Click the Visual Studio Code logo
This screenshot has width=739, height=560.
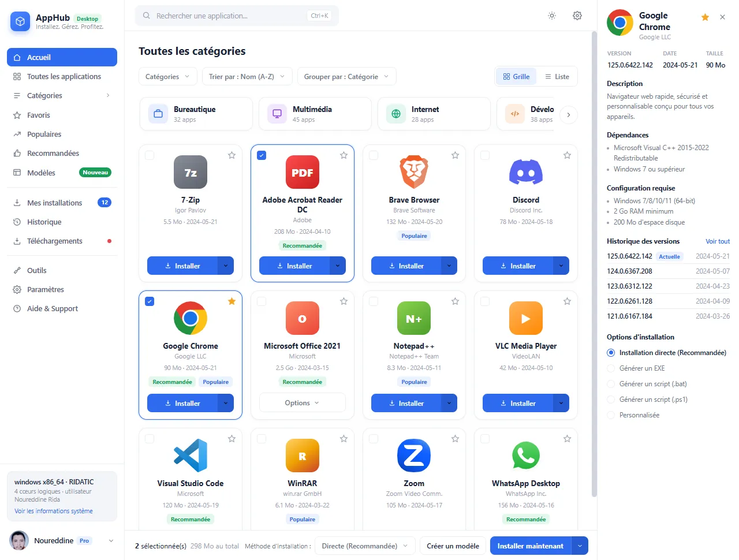click(x=191, y=456)
